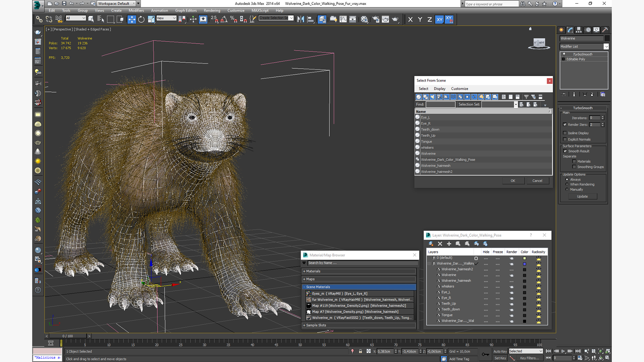Open the Modifier List dropdown
The height and width of the screenshot is (362, 644).
click(584, 47)
